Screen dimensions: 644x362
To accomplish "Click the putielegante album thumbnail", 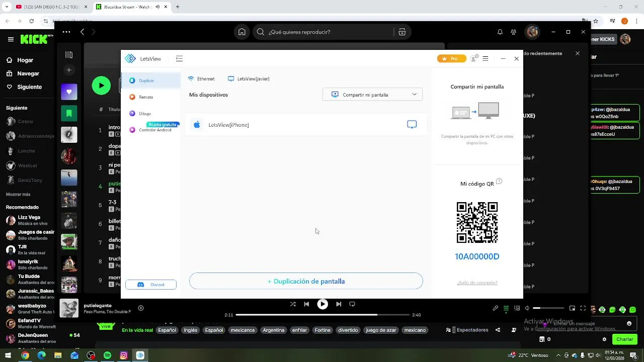I will pyautogui.click(x=69, y=308).
